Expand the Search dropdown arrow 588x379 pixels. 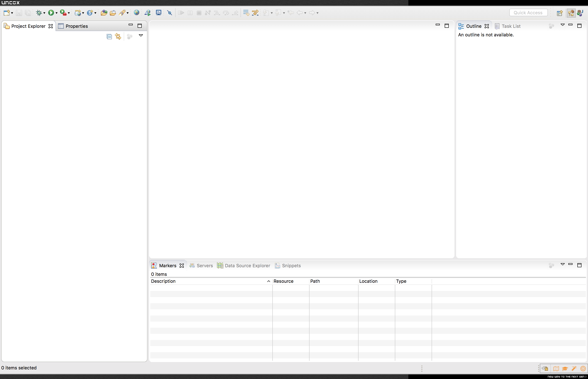(128, 13)
